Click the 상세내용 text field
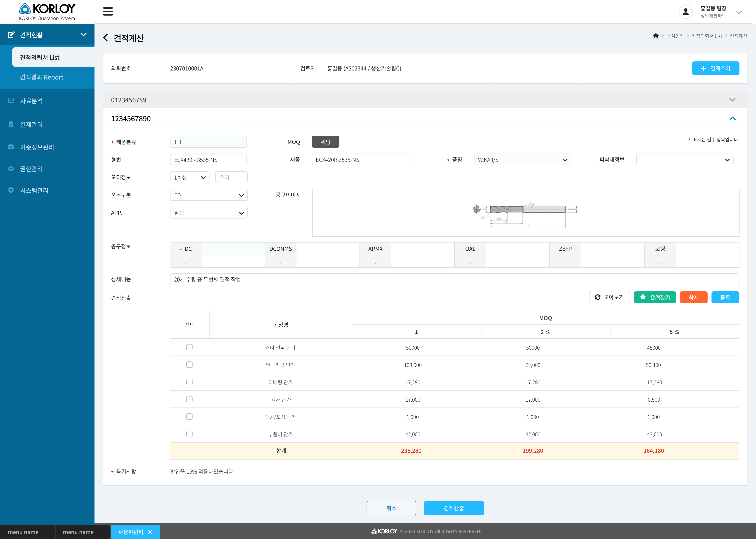This screenshot has width=756, height=539. click(454, 279)
